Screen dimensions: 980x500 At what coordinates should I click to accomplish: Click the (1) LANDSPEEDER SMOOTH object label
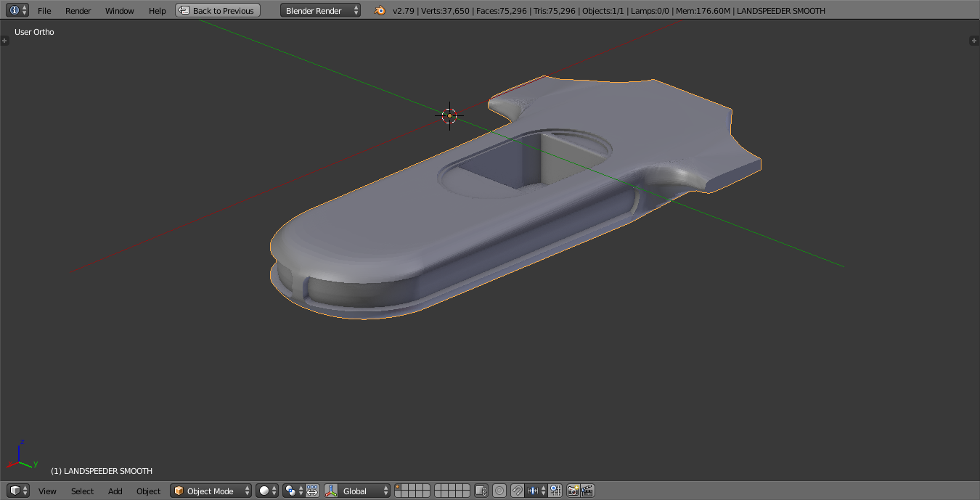tap(102, 471)
